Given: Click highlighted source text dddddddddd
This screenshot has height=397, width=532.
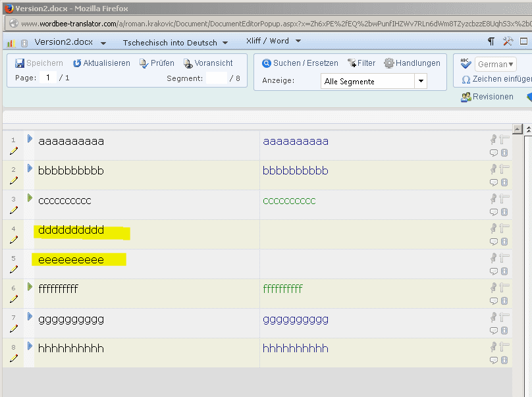Looking at the screenshot, I should (x=71, y=230).
